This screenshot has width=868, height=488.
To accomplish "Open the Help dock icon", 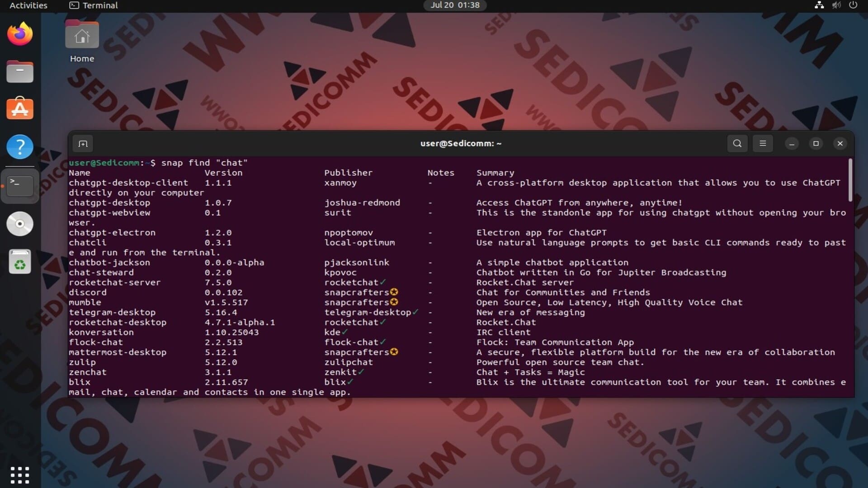I will click(20, 147).
